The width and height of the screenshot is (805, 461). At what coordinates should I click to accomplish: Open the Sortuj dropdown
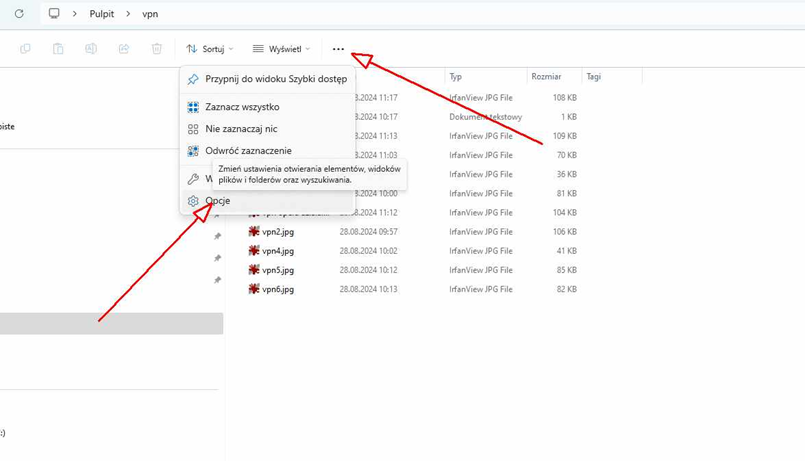[x=210, y=49]
